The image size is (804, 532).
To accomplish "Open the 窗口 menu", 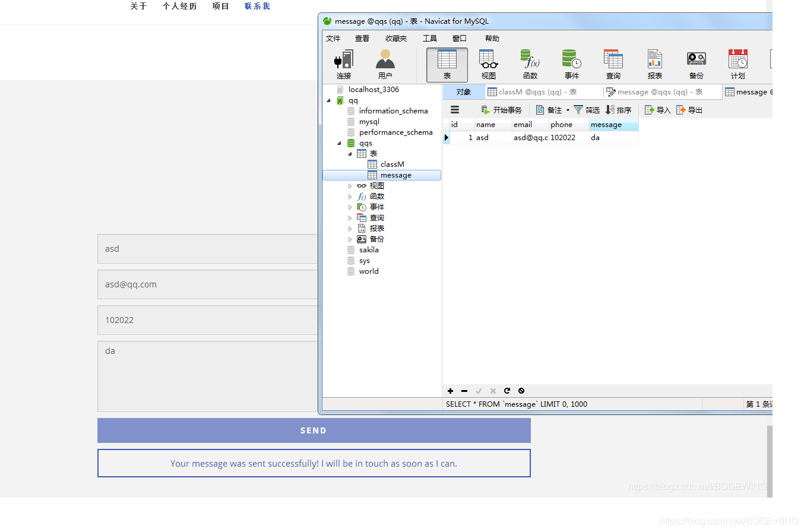I will tap(460, 38).
